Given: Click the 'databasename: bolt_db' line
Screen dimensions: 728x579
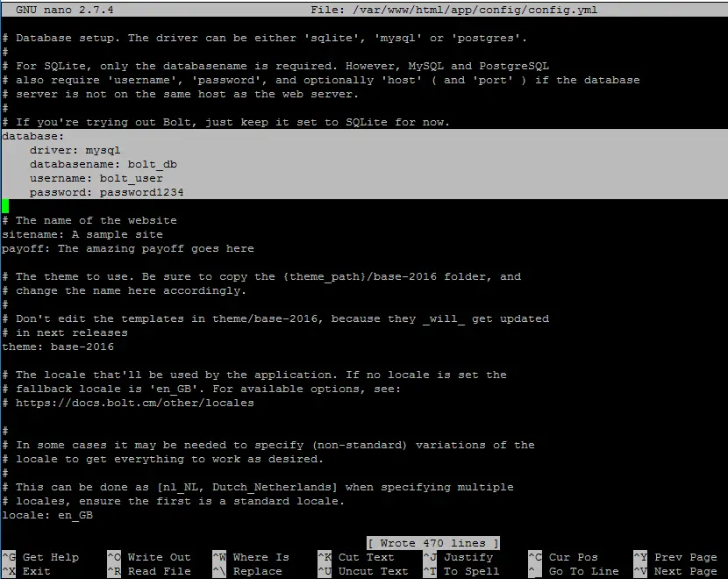Looking at the screenshot, I should (x=103, y=164).
